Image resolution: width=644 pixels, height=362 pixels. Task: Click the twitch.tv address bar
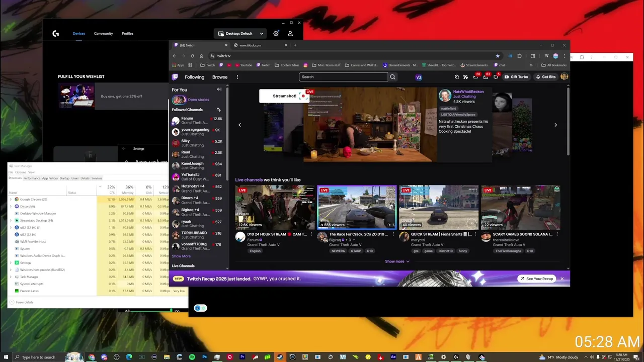[x=352, y=56]
